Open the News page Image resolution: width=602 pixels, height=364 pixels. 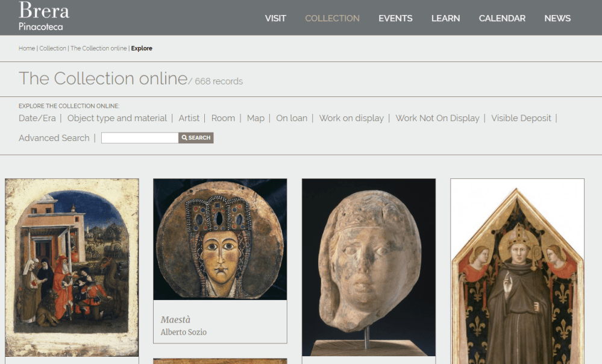pos(557,19)
